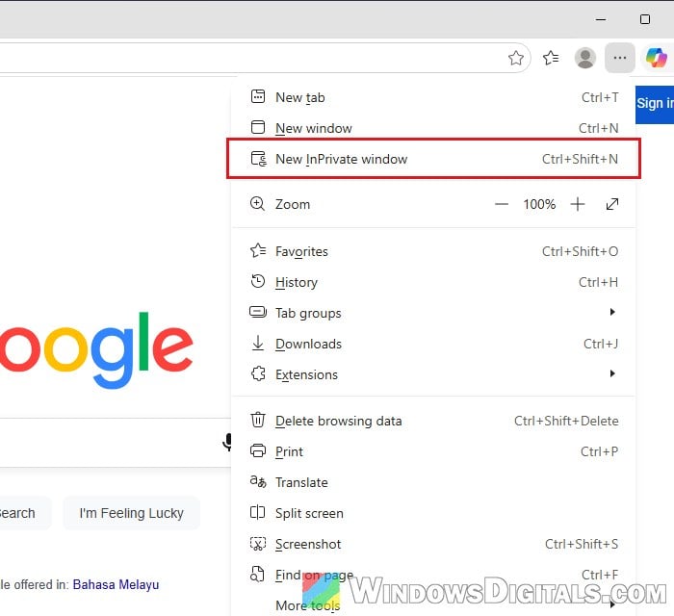
Task: Click the Tab groups icon
Action: pos(258,312)
